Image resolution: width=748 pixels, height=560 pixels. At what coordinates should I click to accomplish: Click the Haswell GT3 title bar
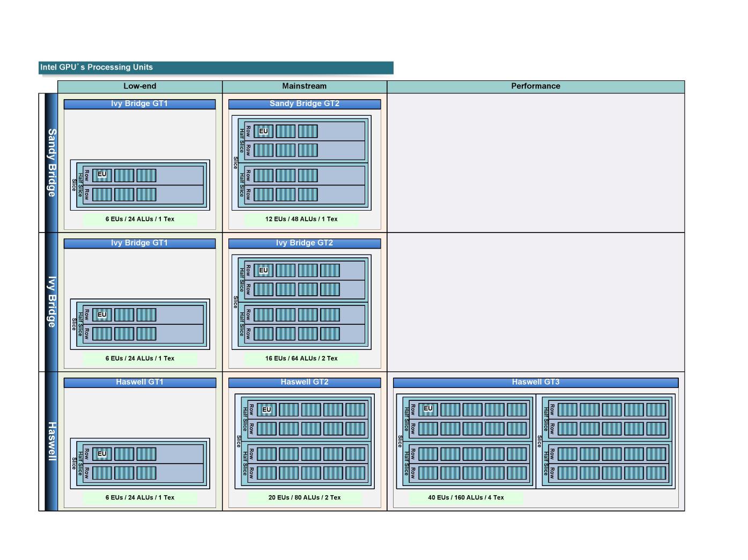(536, 383)
